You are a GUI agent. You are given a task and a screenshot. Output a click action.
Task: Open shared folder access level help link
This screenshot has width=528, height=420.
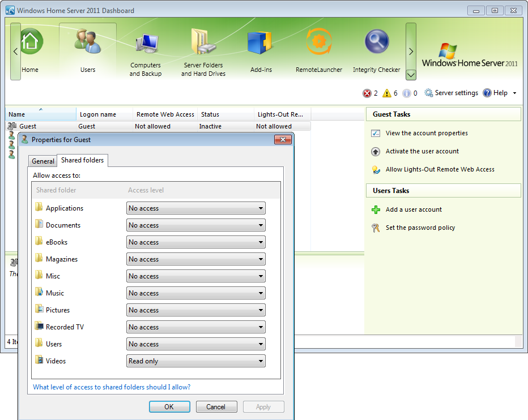tap(112, 387)
